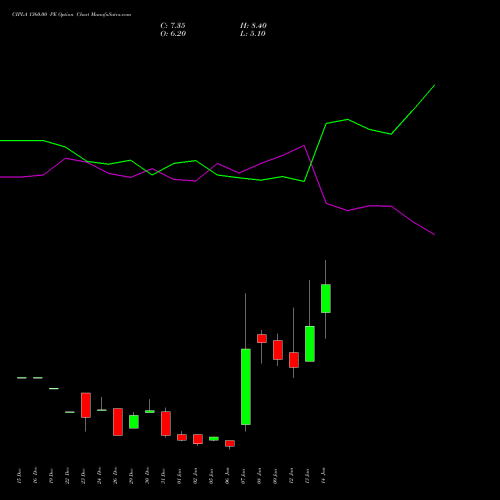Click the green candle above 13 Jan
This screenshot has height=500, width=500.
click(310, 344)
